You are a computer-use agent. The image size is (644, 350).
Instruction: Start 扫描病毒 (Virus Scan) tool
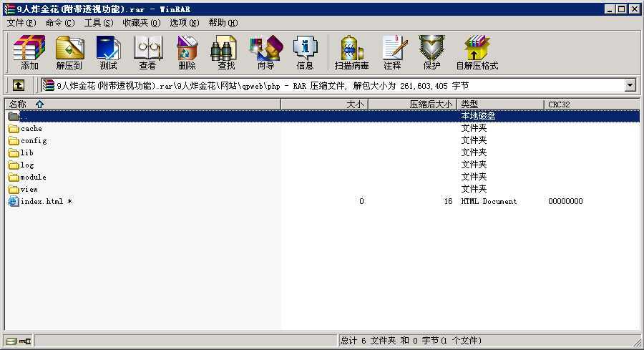click(351, 53)
